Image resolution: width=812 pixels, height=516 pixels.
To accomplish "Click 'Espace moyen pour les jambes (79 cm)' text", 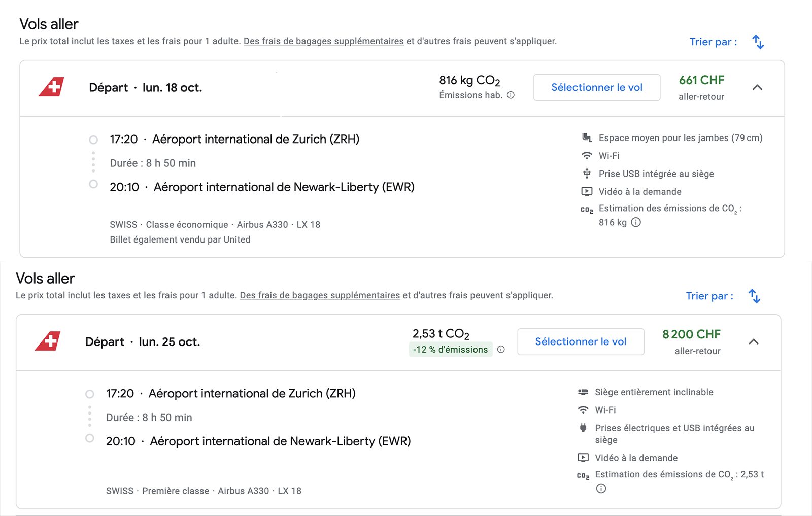I will tap(681, 137).
